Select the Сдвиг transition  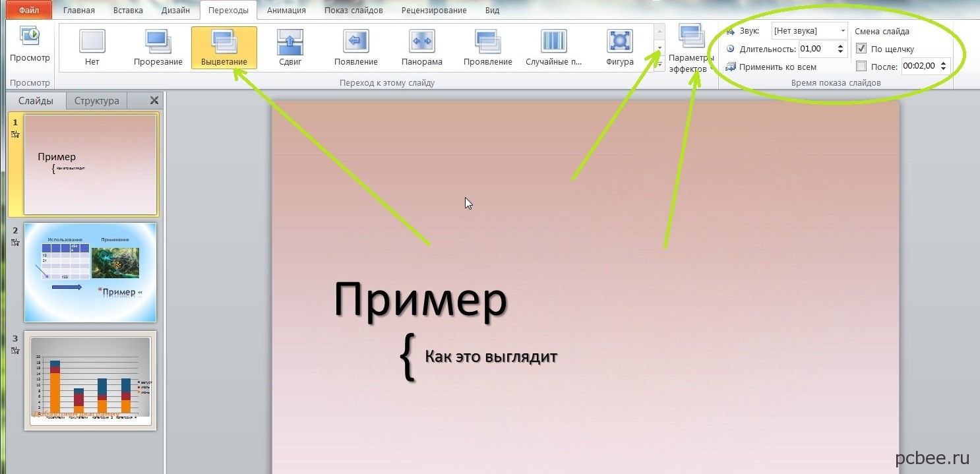coord(290,47)
